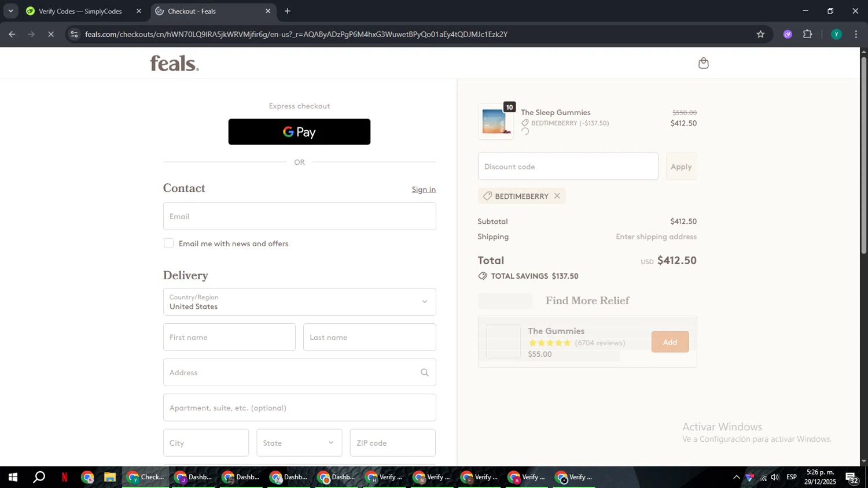Click the browser address bar URL
The width and height of the screenshot is (868, 488).
[296, 34]
